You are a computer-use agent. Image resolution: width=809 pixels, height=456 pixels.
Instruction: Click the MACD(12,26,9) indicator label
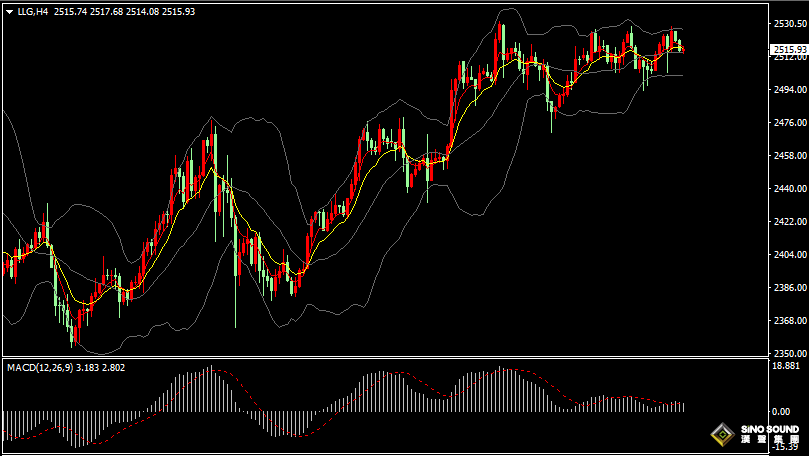click(x=40, y=368)
